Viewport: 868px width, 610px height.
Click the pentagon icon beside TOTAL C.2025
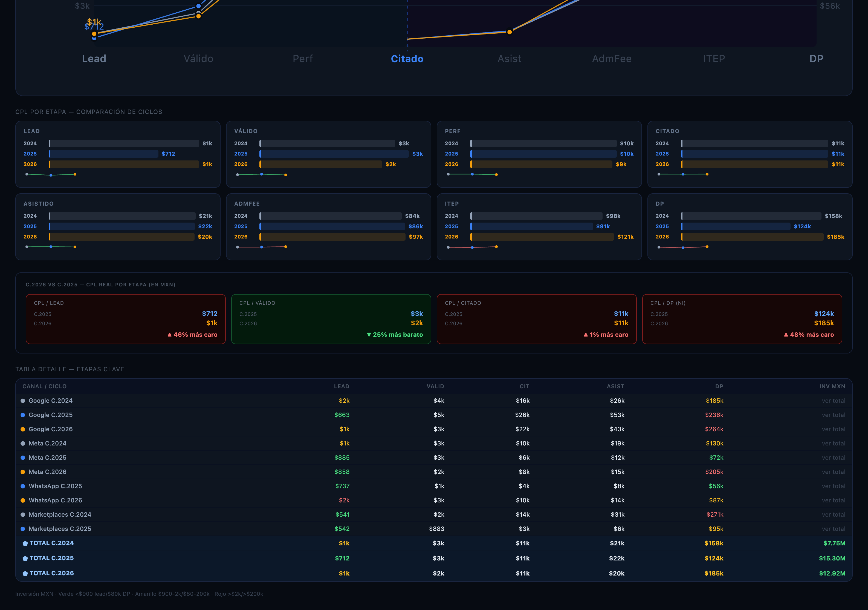(x=25, y=559)
